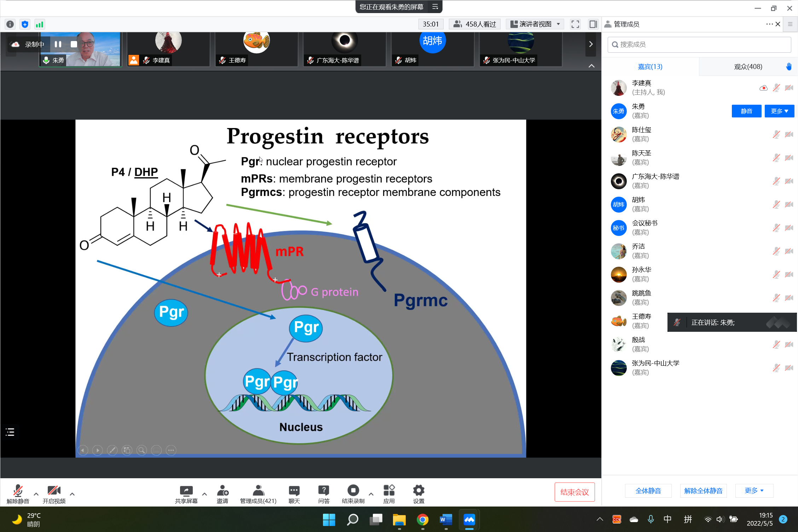Open Chrome from the Windows taskbar
Screen dimensions: 798x532
pos(422,520)
